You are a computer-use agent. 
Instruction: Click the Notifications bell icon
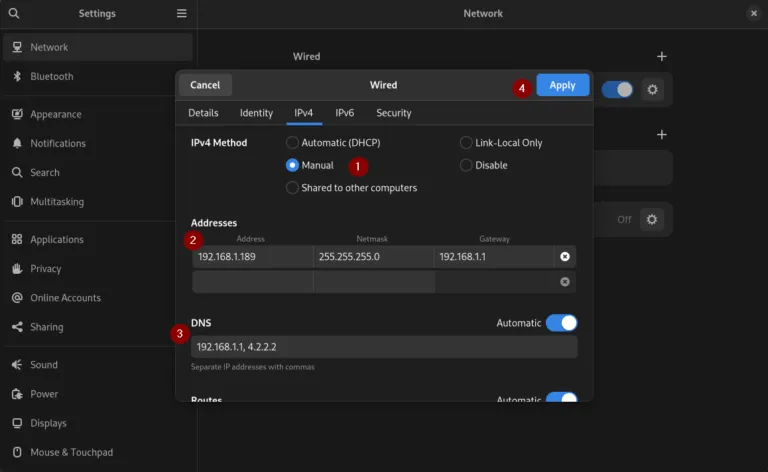coord(17,143)
